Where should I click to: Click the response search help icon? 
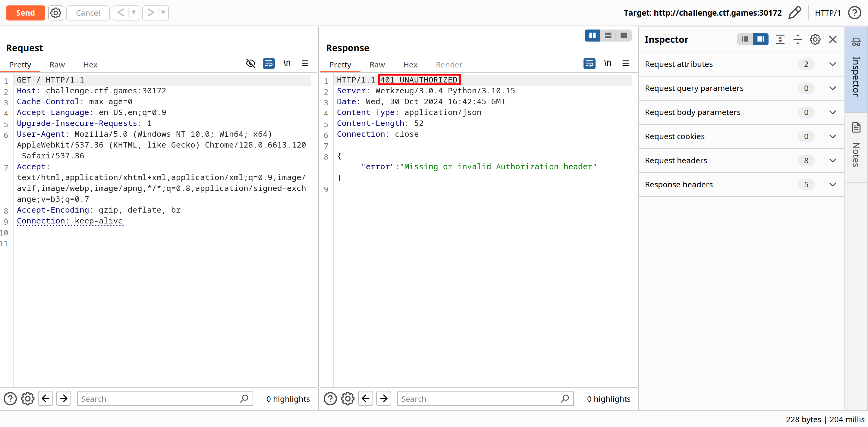(x=330, y=399)
